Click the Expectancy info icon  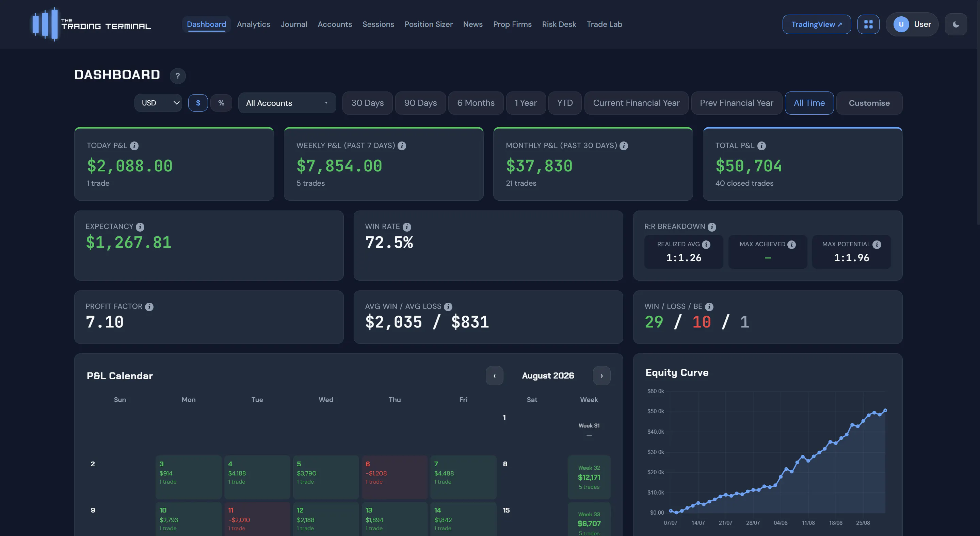(140, 227)
